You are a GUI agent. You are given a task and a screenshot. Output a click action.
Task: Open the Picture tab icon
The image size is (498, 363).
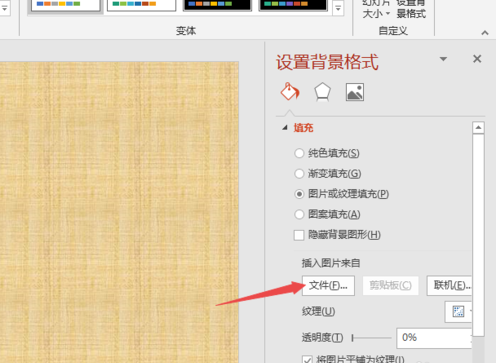[355, 92]
